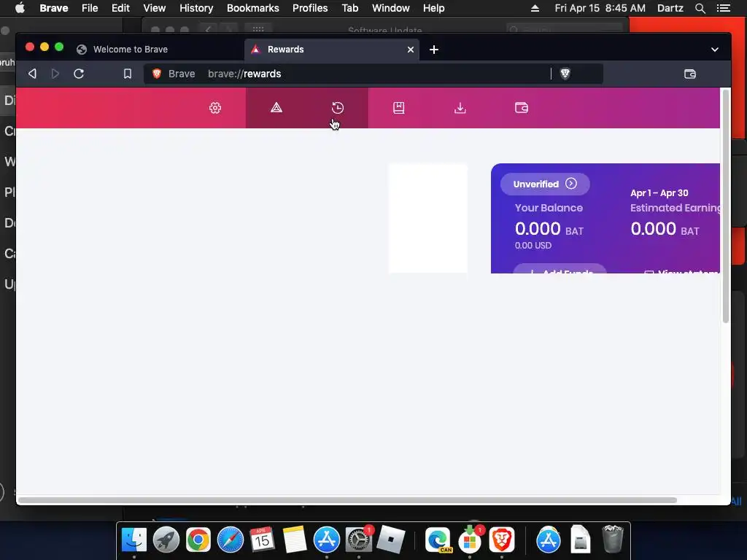The width and height of the screenshot is (747, 560).
Task: Open the browser wallet icon beside the address bar
Action: click(690, 74)
